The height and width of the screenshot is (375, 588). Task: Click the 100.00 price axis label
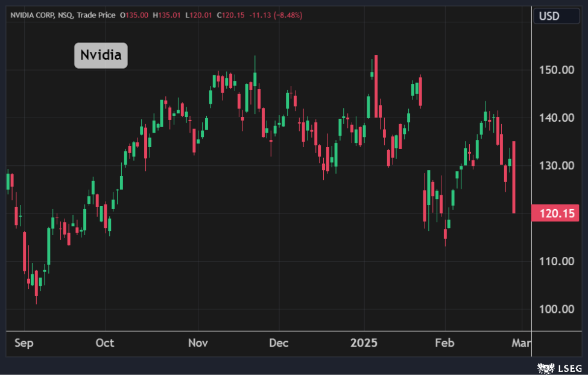pyautogui.click(x=555, y=309)
